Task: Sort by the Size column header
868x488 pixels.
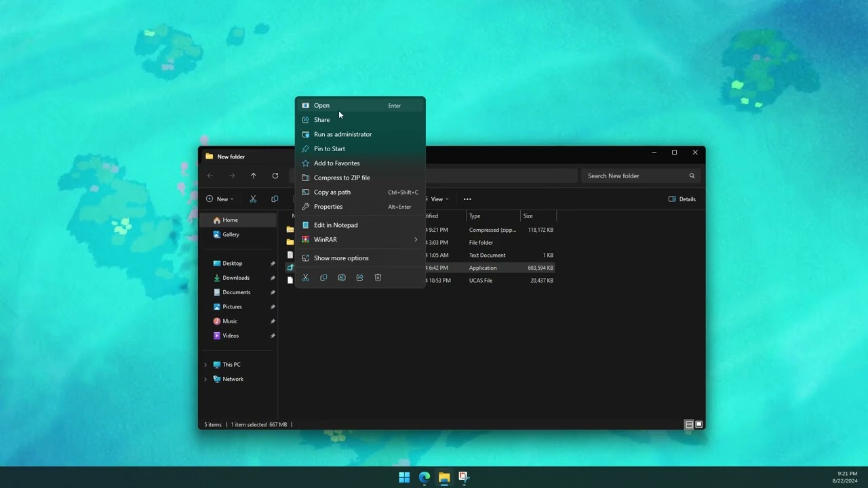Action: pos(538,216)
